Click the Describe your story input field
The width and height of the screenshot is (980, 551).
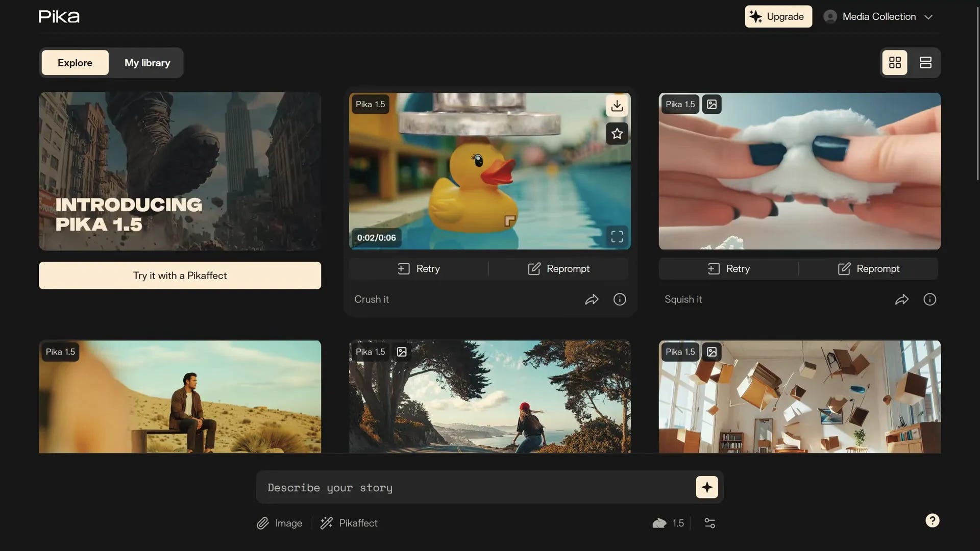click(459, 487)
